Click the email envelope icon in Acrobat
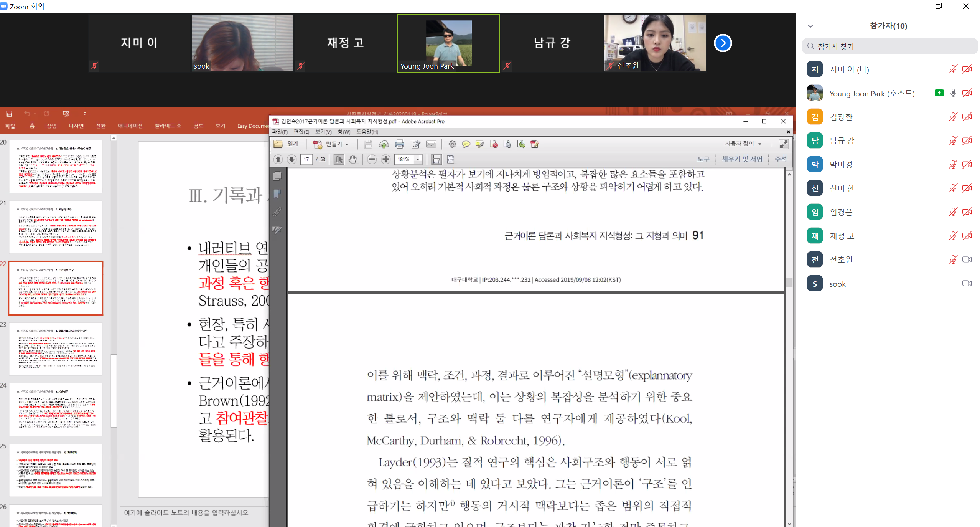The image size is (980, 527). [431, 144]
